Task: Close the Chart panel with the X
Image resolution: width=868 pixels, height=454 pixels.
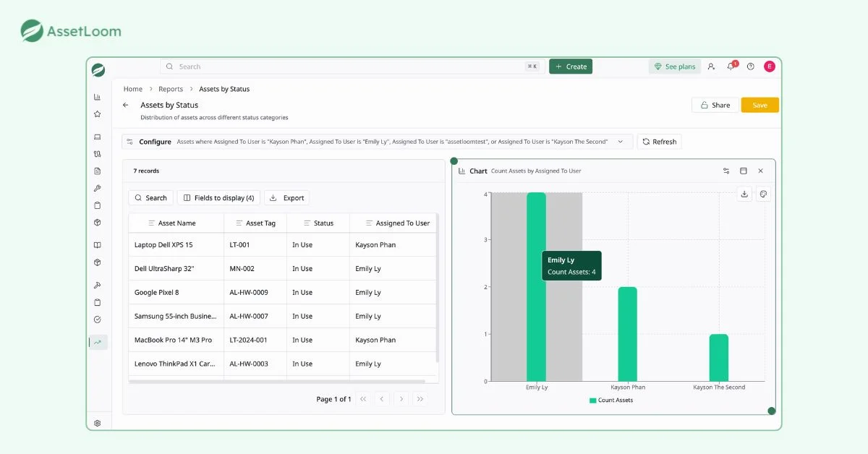Action: (761, 171)
